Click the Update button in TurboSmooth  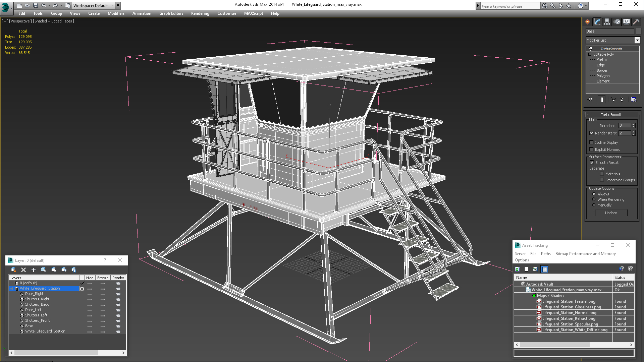point(611,213)
